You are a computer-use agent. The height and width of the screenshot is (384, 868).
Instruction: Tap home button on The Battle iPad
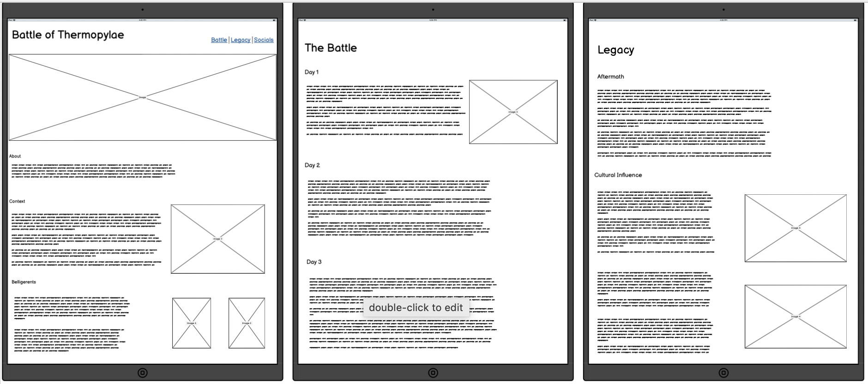pos(433,372)
